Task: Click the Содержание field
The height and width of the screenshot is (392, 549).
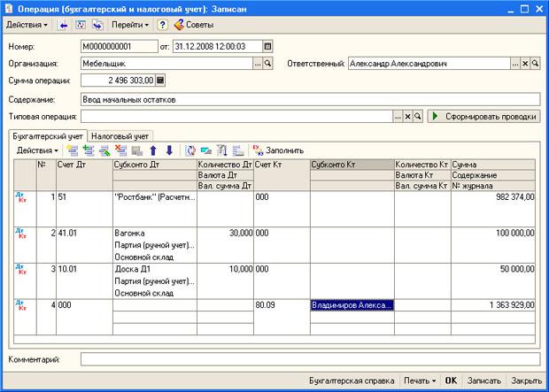Action: [x=310, y=100]
